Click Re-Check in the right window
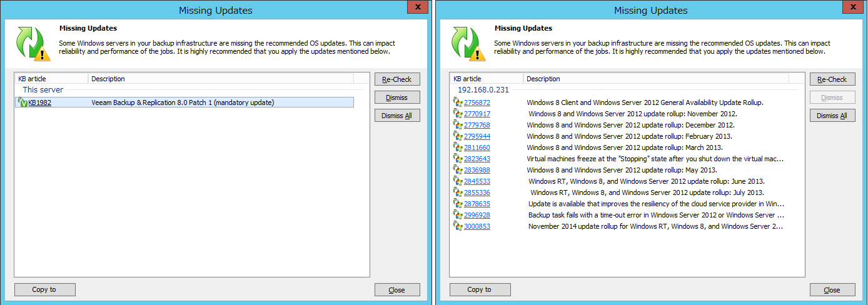This screenshot has width=868, height=305. tap(832, 79)
